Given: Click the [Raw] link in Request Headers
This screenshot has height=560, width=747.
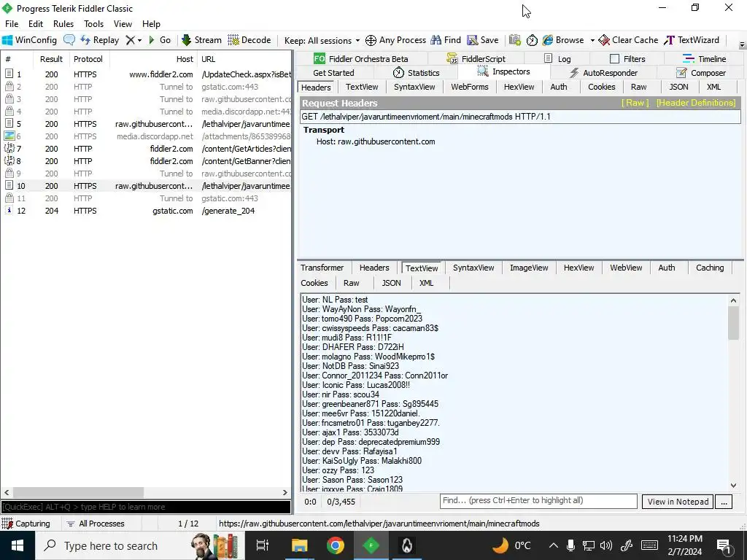Looking at the screenshot, I should 635,103.
